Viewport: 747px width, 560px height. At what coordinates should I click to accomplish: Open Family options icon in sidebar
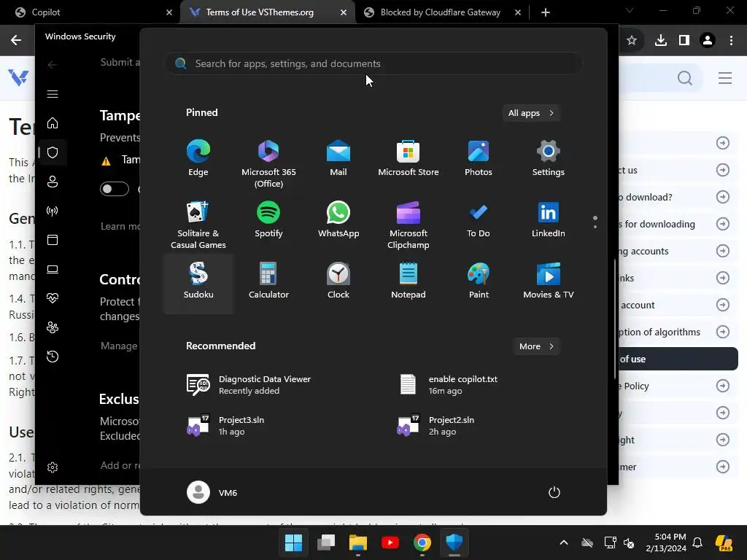point(53,327)
